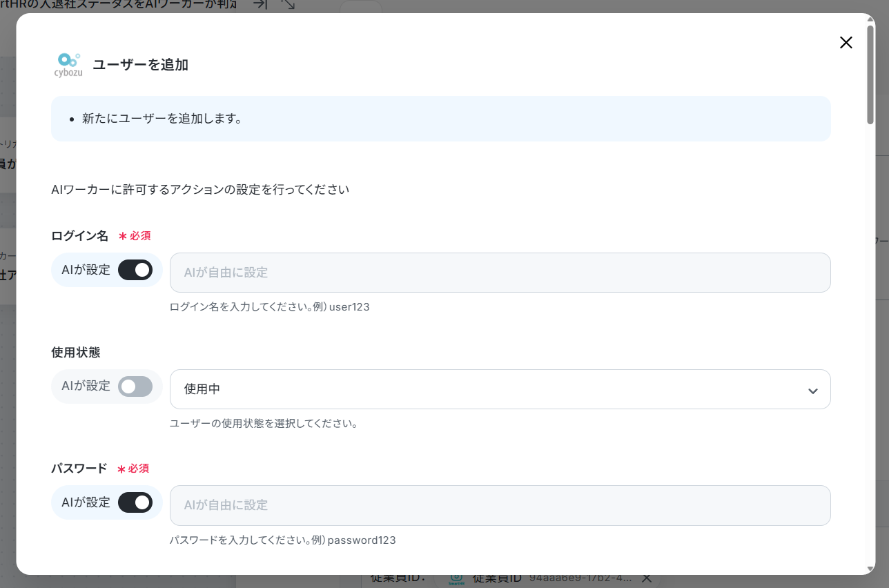Open the 使用状態 dropdown showing 使用中
The width and height of the screenshot is (889, 588).
[x=500, y=389]
